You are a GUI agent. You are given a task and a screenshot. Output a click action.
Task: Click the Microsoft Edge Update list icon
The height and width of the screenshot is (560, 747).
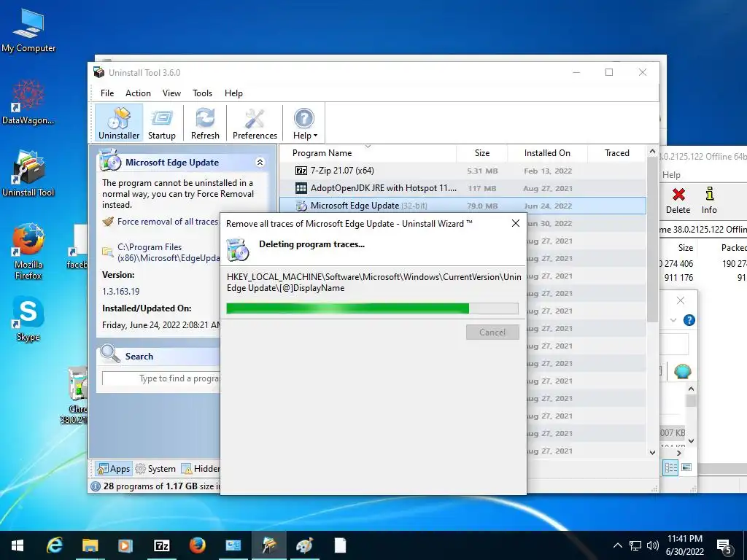301,206
